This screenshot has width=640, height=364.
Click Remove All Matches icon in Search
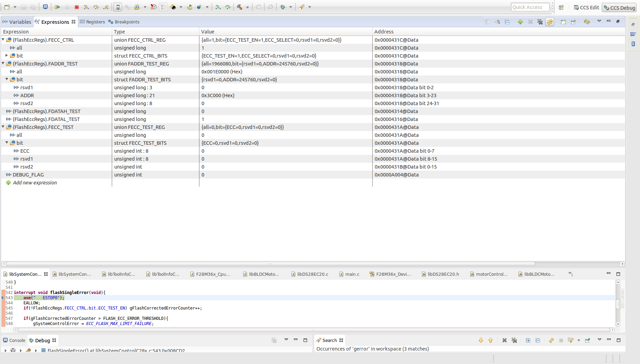514,340
